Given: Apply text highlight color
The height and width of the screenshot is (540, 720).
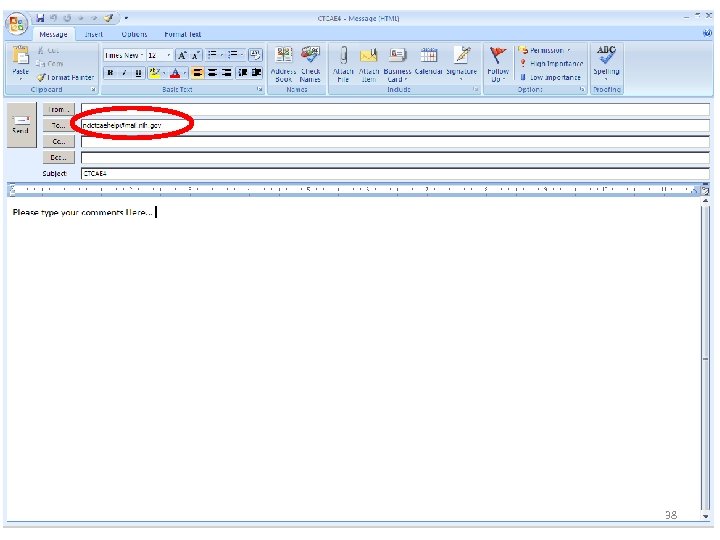Looking at the screenshot, I should pos(154,73).
